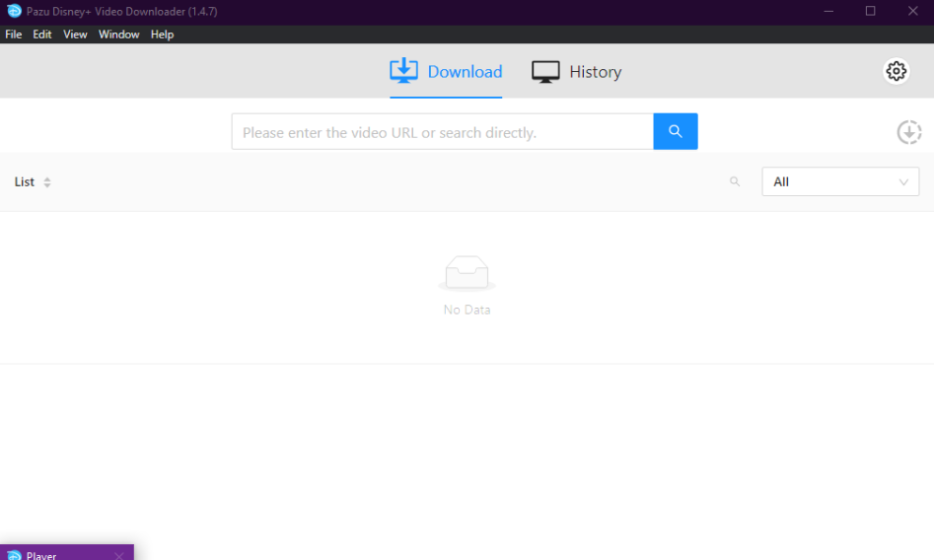Focus the video URL search field
The height and width of the screenshot is (560, 934).
click(443, 132)
